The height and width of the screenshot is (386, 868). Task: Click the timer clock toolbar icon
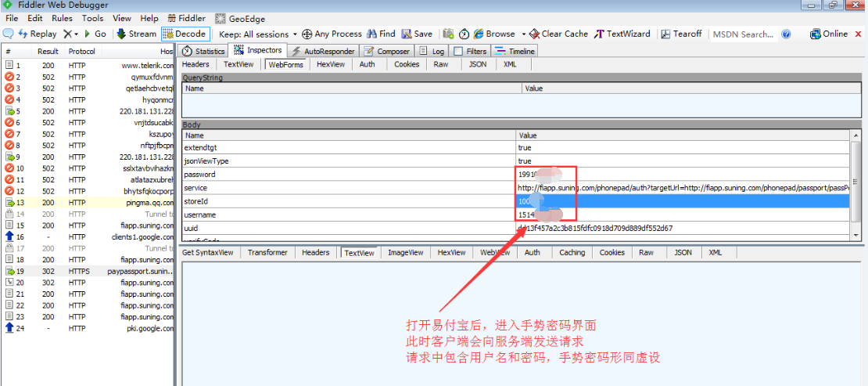(x=464, y=34)
